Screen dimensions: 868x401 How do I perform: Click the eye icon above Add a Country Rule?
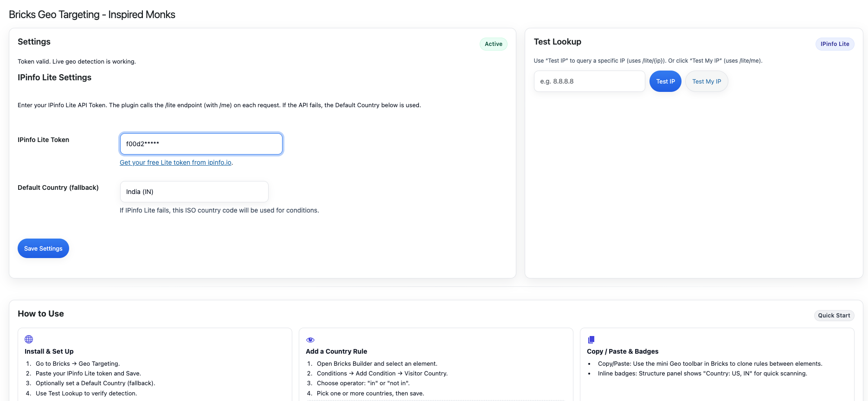(310, 340)
